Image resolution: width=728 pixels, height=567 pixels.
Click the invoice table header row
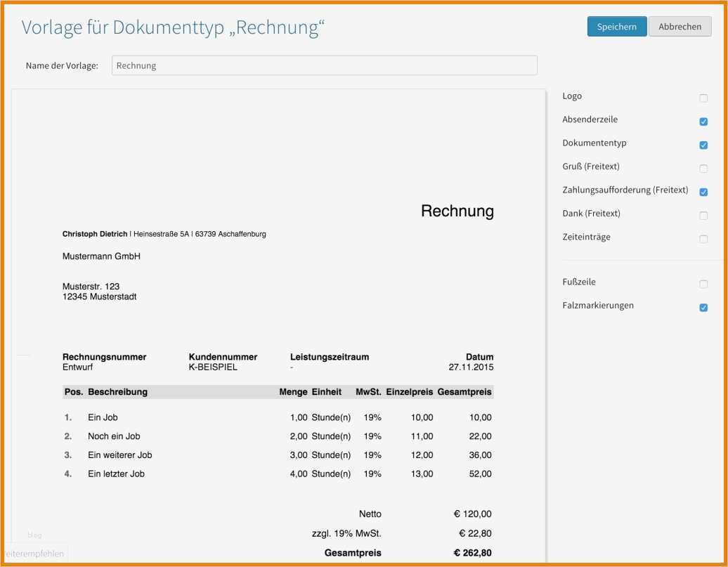[280, 391]
